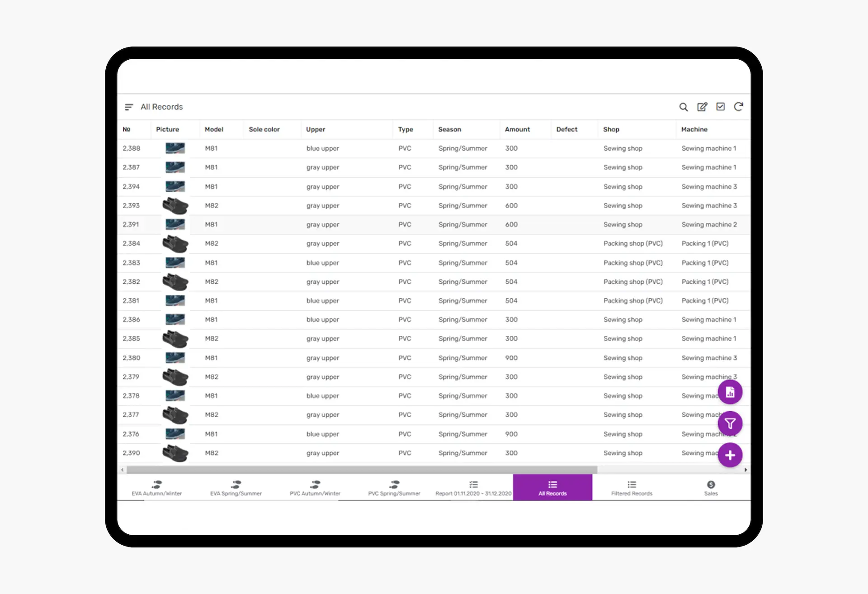Add a new record with the plus button
868x594 pixels.
pos(730,455)
